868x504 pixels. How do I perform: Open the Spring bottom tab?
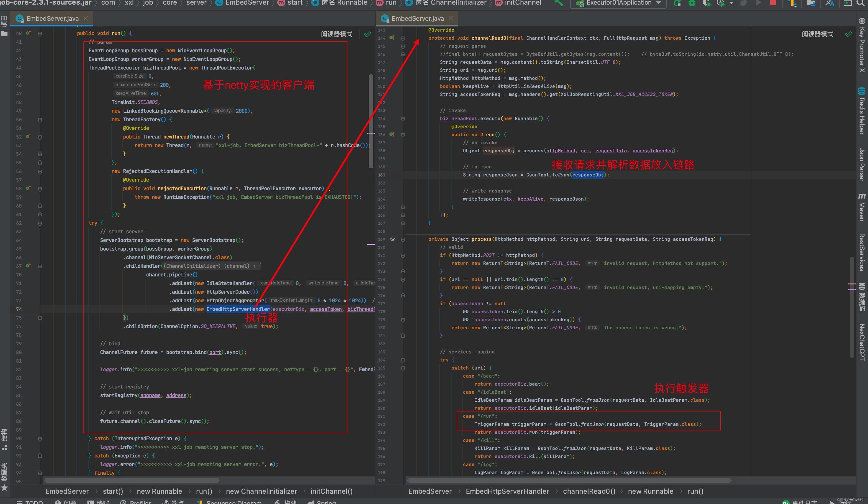[322, 502]
